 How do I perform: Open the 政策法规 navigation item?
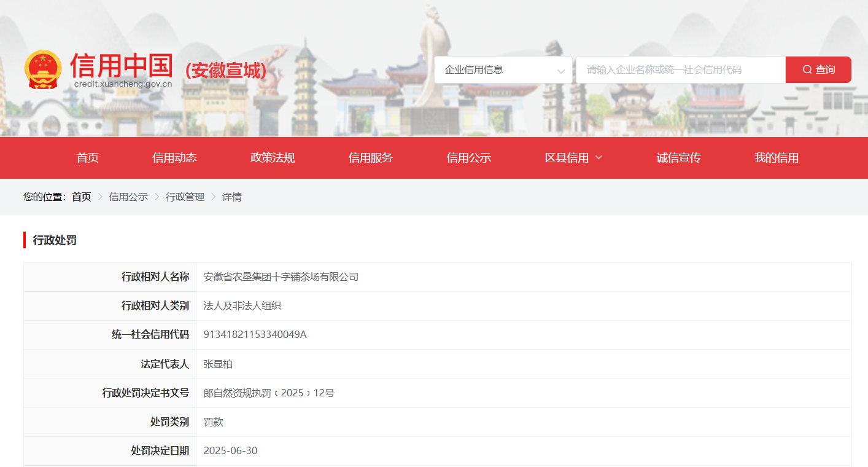pos(273,158)
